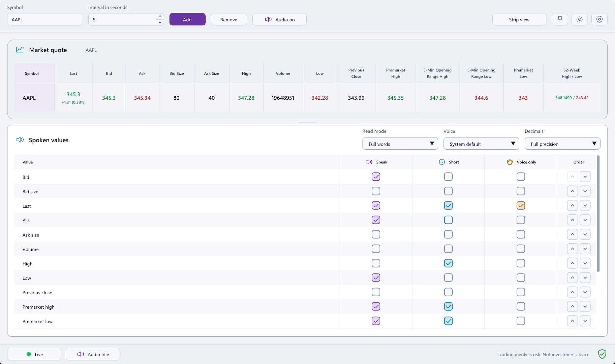This screenshot has height=364, width=615.
Task: Toggle the Audio on button
Action: [x=279, y=19]
